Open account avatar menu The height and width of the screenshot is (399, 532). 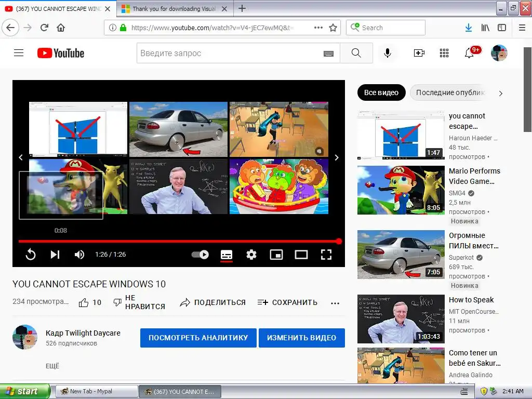499,53
